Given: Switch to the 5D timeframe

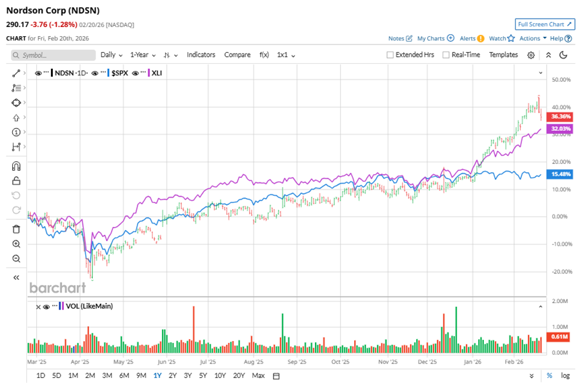Looking at the screenshot, I should [56, 375].
